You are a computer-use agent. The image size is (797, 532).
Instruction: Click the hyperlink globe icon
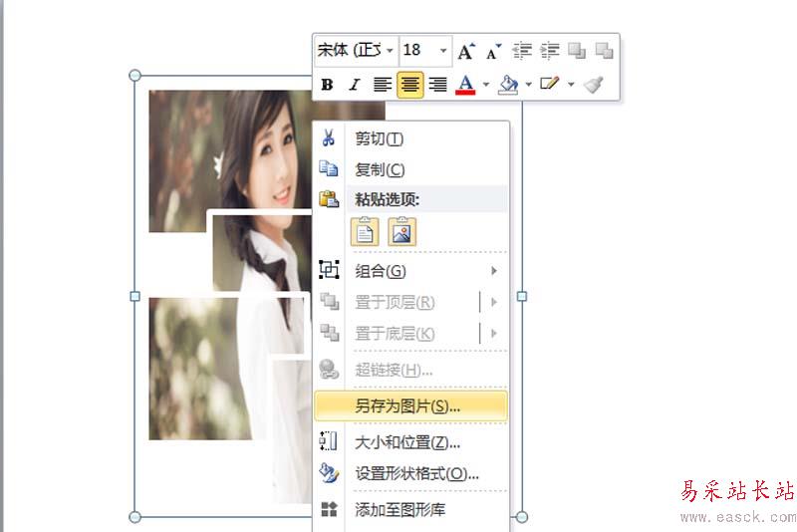329,370
